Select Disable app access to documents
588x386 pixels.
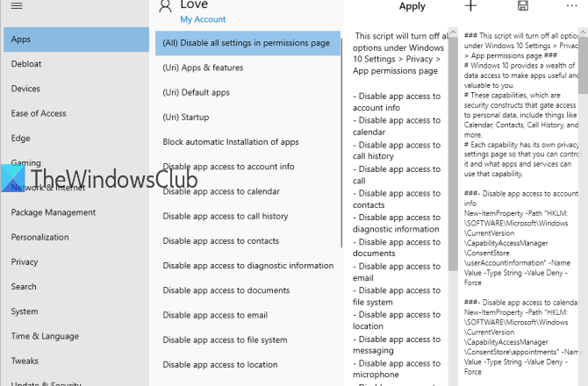pos(247,290)
